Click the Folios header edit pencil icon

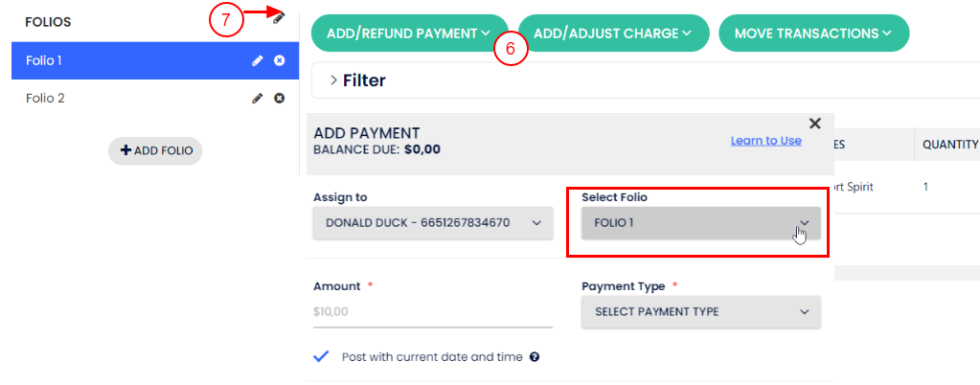tap(279, 17)
